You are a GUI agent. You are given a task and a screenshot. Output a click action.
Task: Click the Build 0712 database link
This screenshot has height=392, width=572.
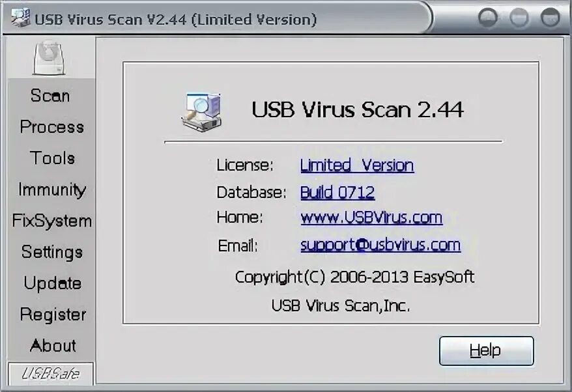click(337, 192)
